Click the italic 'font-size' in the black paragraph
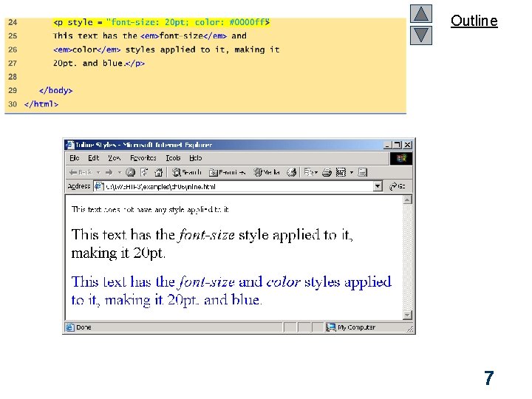The height and width of the screenshot is (399, 532). pyautogui.click(x=207, y=235)
